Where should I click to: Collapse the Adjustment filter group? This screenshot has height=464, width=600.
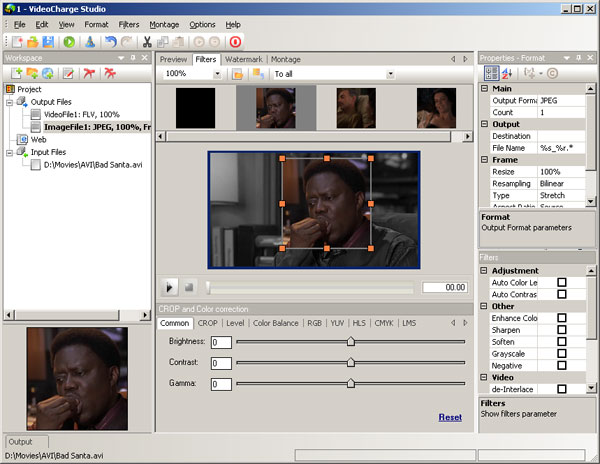point(484,270)
